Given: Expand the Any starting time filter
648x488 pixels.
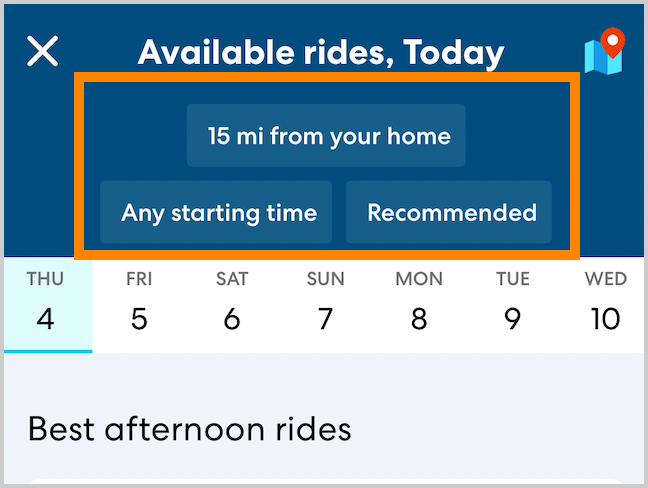Looking at the screenshot, I should pyautogui.click(x=216, y=212).
